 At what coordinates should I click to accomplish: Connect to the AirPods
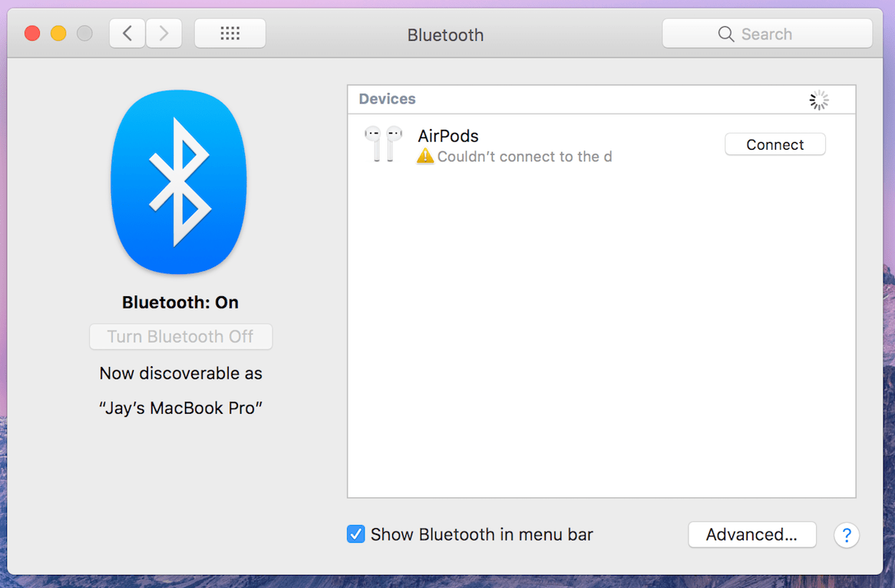[774, 144]
